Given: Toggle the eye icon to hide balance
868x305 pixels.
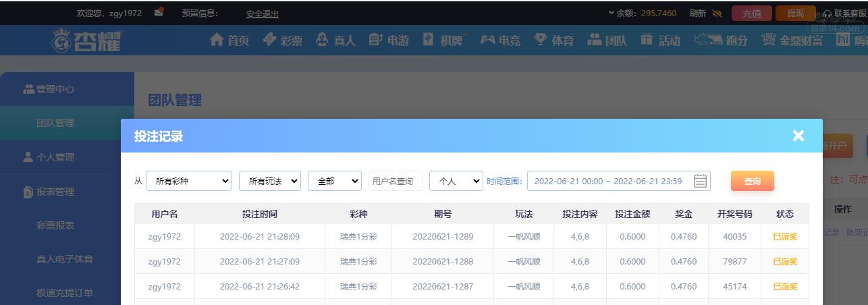Looking at the screenshot, I should tap(717, 13).
